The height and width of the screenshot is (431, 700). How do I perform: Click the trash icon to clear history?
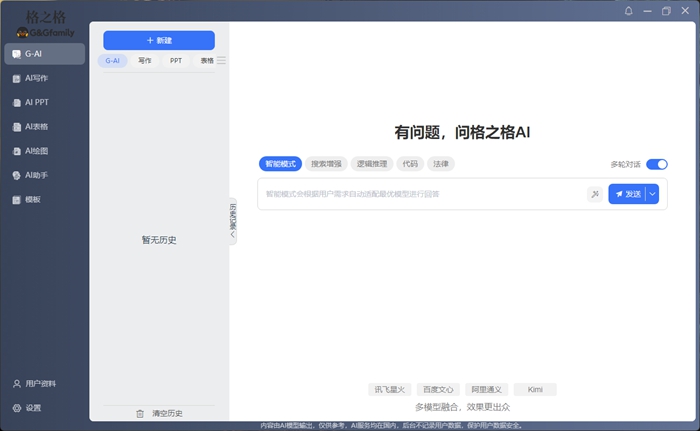click(x=140, y=413)
